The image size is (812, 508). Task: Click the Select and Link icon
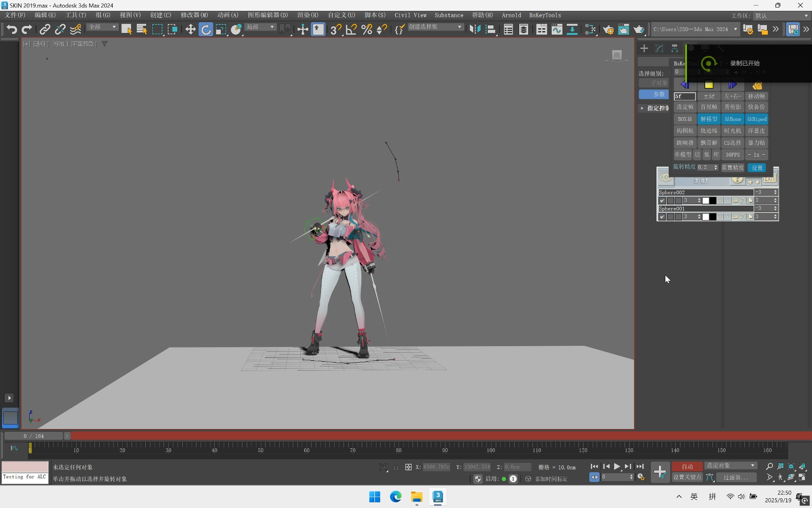[45, 30]
